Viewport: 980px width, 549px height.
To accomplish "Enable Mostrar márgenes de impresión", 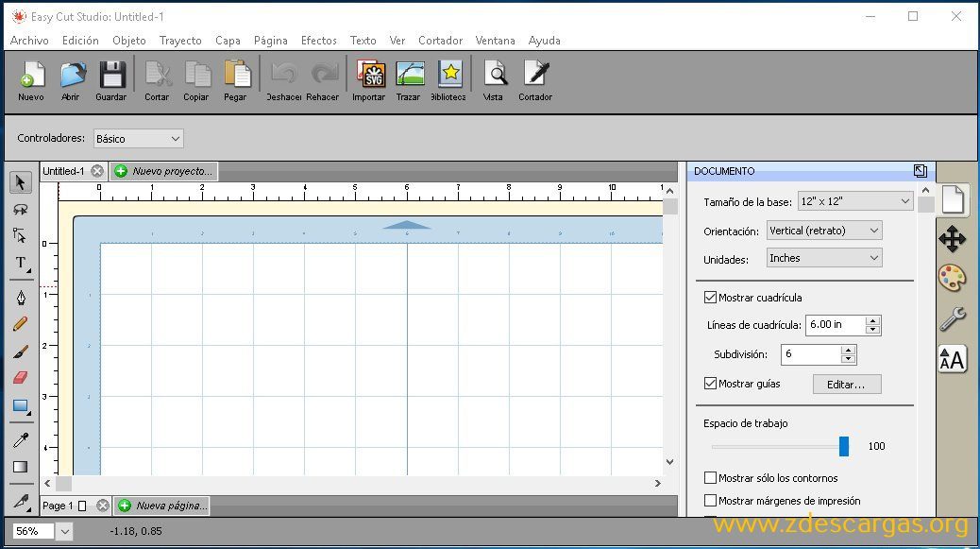I will pyautogui.click(x=710, y=500).
